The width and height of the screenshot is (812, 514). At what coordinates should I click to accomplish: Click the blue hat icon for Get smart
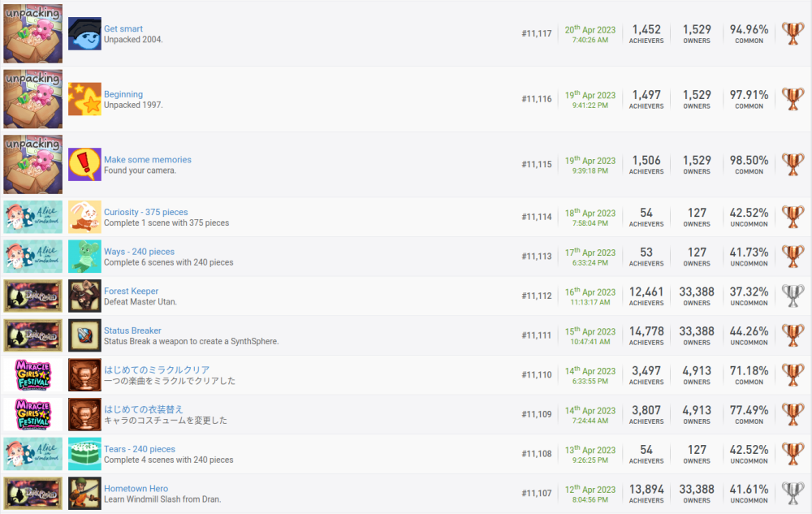84,34
